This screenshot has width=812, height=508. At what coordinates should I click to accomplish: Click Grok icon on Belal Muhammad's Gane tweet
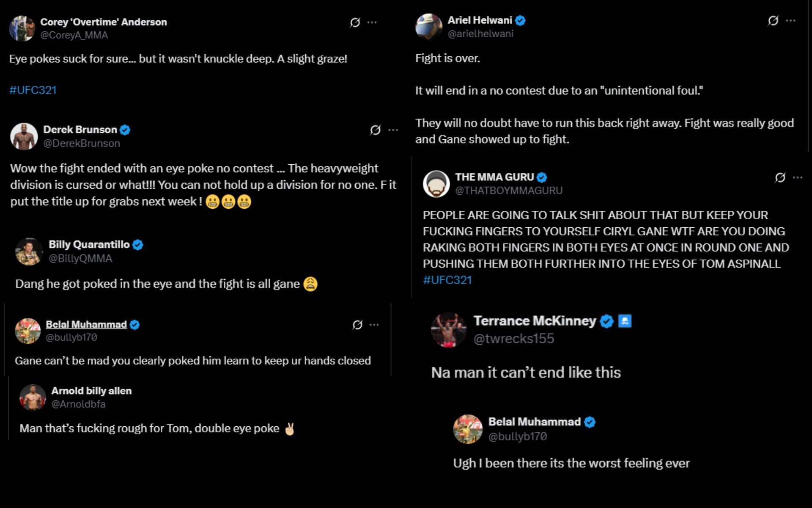click(x=357, y=325)
